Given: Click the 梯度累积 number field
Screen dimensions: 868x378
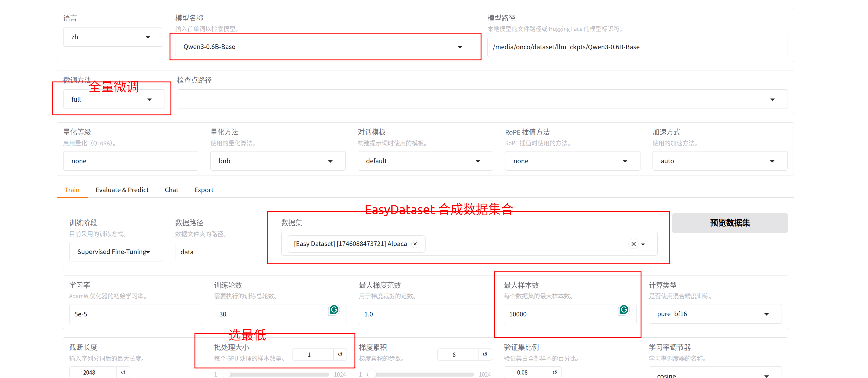Looking at the screenshot, I should (458, 355).
